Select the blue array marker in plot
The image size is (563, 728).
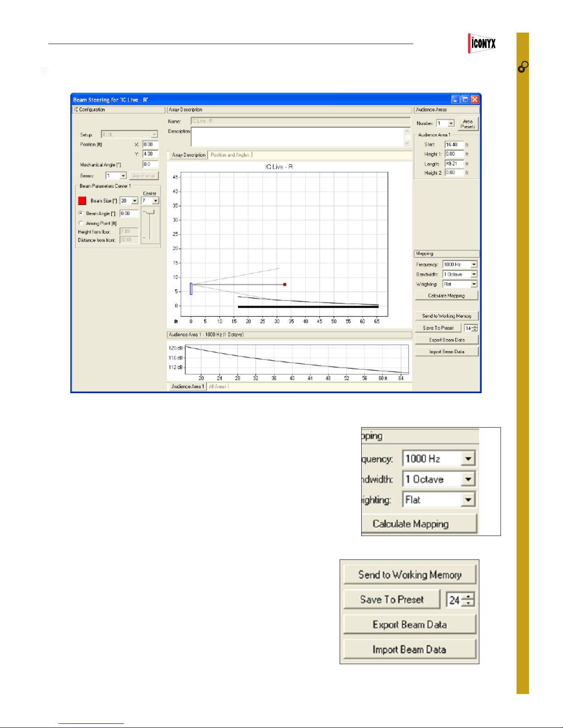(x=191, y=289)
